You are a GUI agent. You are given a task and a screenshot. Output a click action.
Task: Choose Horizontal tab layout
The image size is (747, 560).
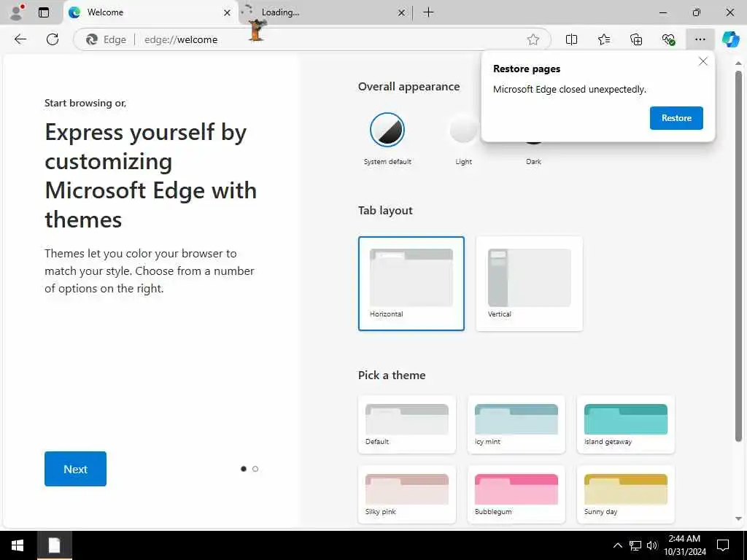click(x=411, y=284)
